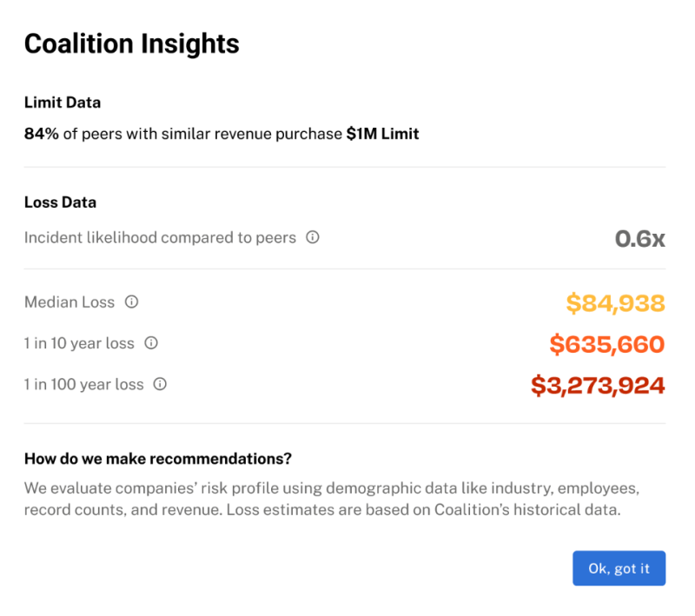The width and height of the screenshot is (695, 616).
Task: Select the Limit Data heading
Action: (x=63, y=103)
